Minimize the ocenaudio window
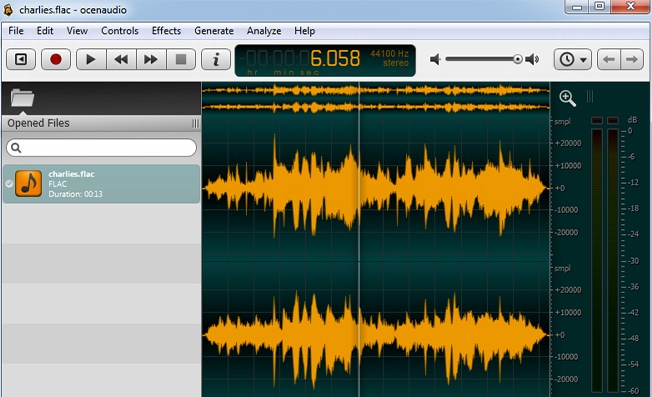The image size is (652, 397). [x=576, y=7]
